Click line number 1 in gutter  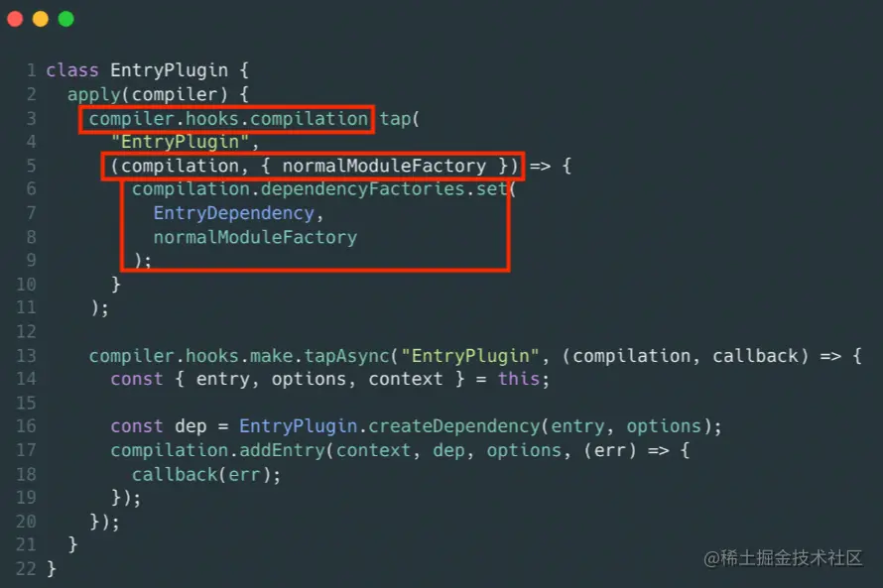(x=32, y=70)
